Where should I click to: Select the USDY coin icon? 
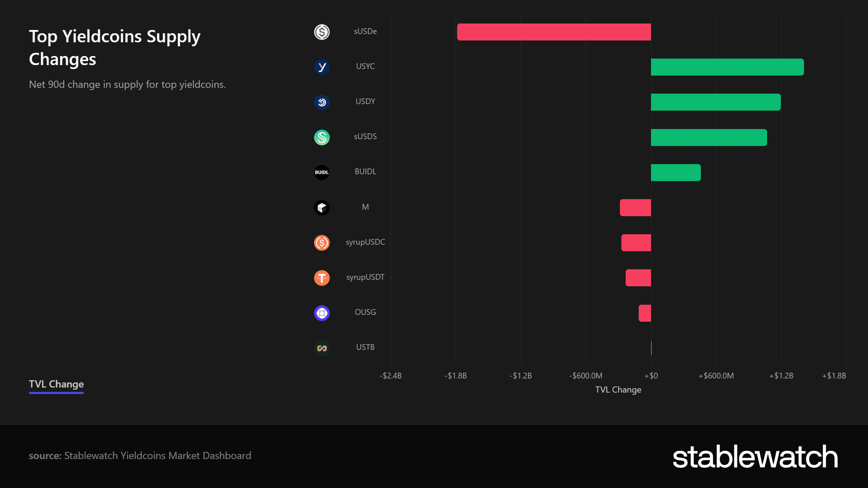click(x=322, y=102)
